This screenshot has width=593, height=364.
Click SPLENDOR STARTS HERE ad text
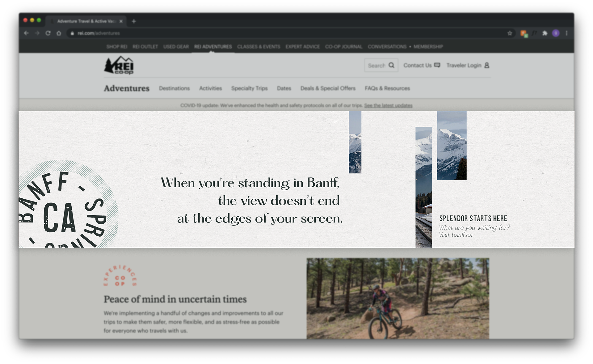[473, 218]
